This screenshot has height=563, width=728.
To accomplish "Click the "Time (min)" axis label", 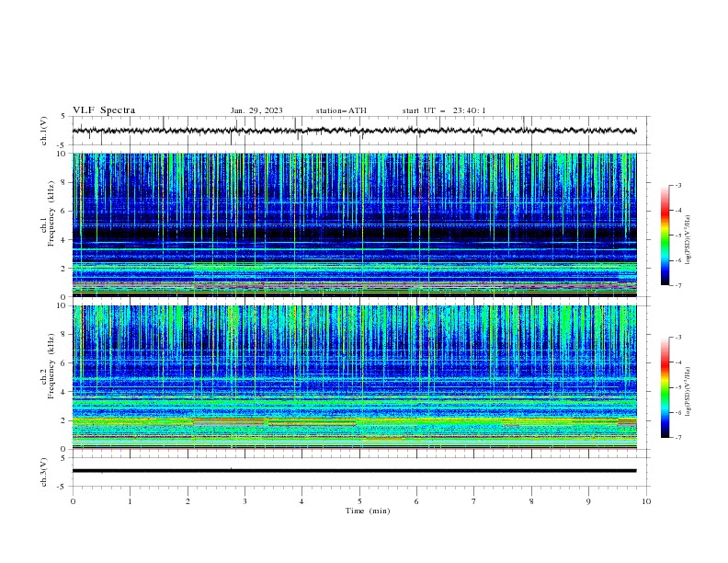I will point(368,511).
